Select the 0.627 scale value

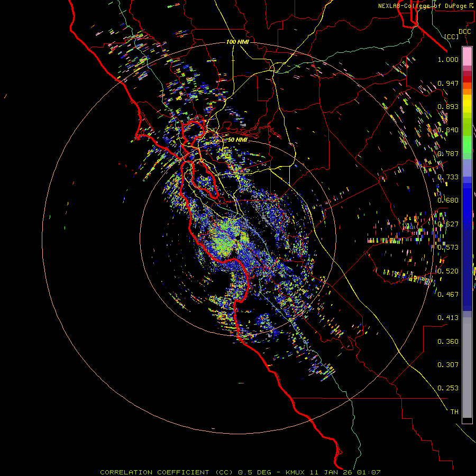click(448, 224)
